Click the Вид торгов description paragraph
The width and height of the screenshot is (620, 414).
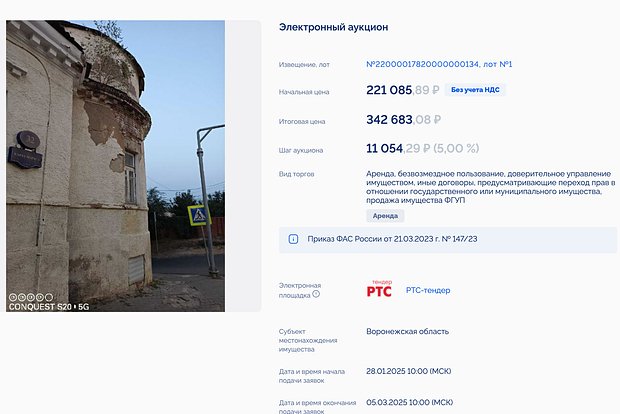(490, 187)
